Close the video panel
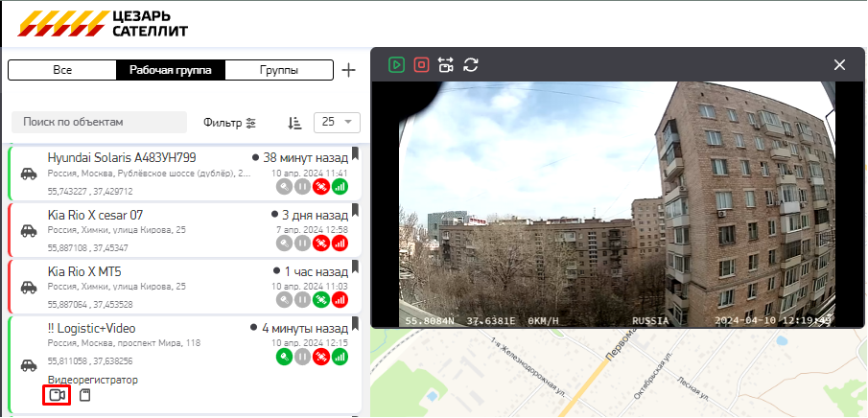 coord(840,65)
